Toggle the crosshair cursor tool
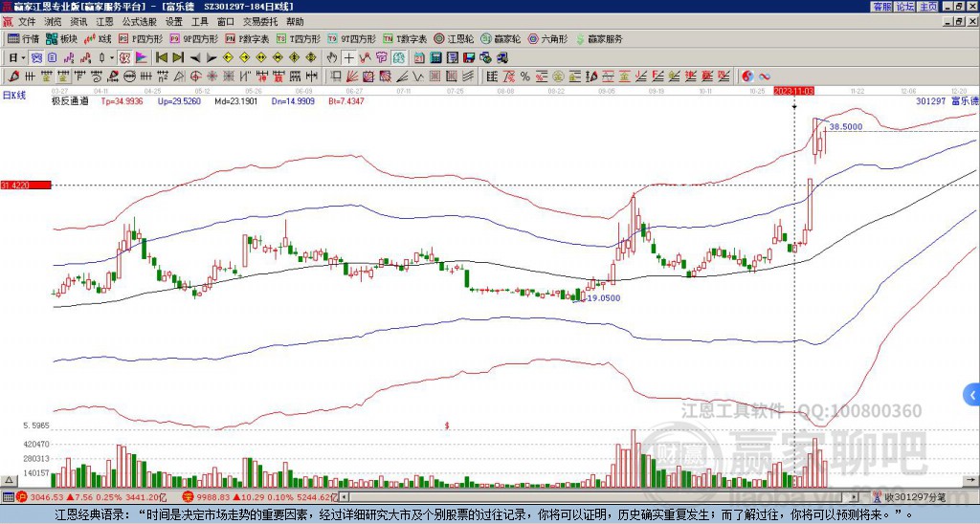Image resolution: width=980 pixels, height=524 pixels. coord(348,58)
